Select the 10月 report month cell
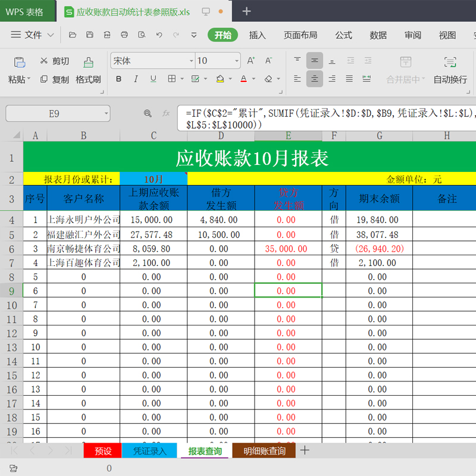This screenshot has width=476, height=476. click(x=154, y=179)
